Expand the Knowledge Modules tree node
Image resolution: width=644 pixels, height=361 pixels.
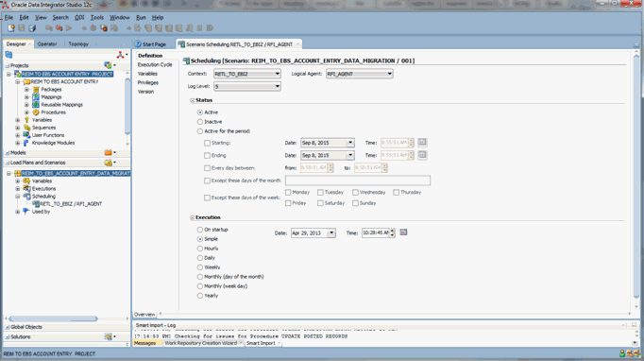18,143
